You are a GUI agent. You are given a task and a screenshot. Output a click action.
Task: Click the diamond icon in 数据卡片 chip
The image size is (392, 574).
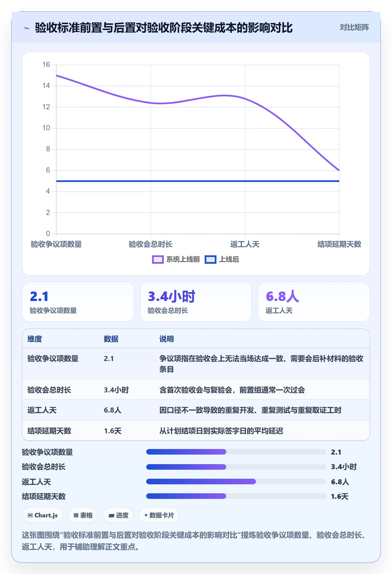146,515
